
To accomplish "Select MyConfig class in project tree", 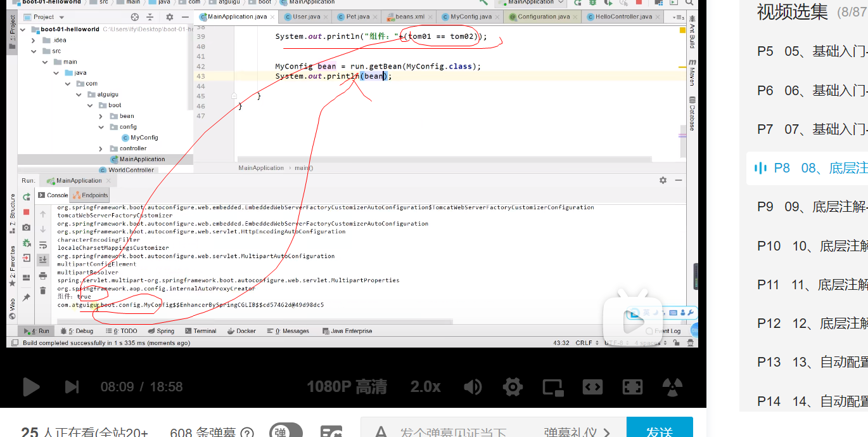I will click(139, 138).
